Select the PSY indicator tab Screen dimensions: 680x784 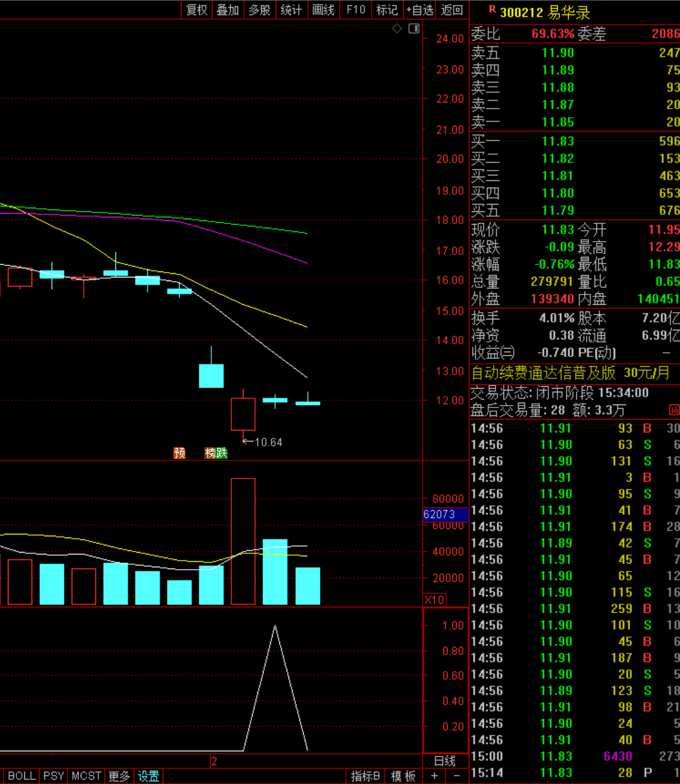pos(53,776)
